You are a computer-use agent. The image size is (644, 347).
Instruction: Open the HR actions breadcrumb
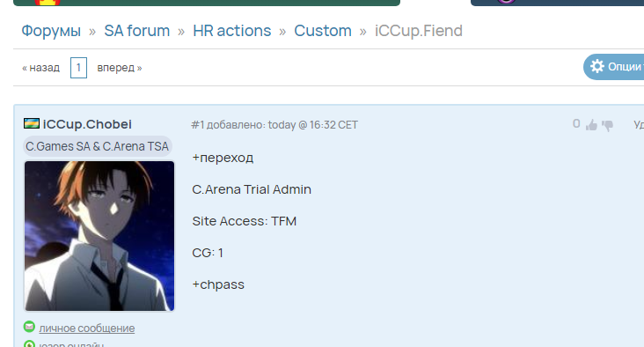[x=232, y=31]
